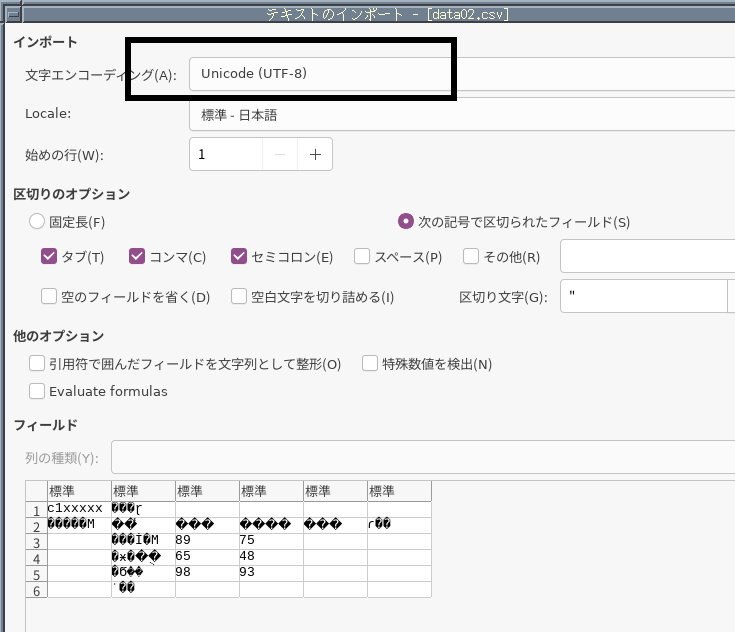
Task: Select the first 標準 column header
Action: [79, 491]
